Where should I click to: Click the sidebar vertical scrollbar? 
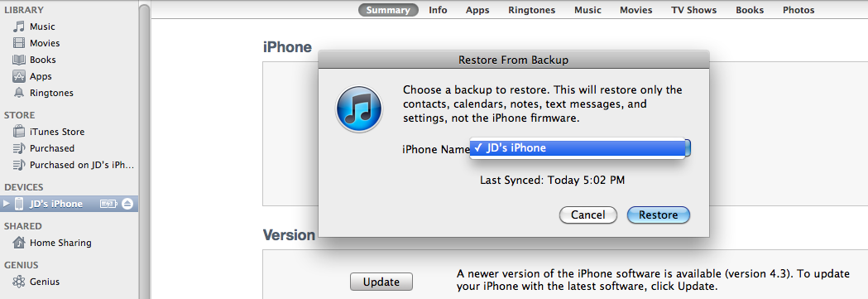coord(145,149)
